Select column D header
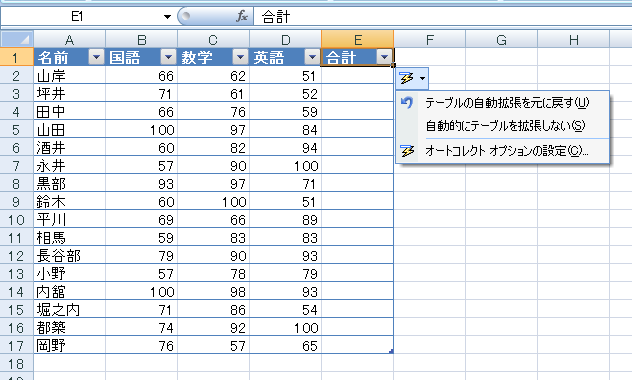The image size is (632, 380). 285,39
